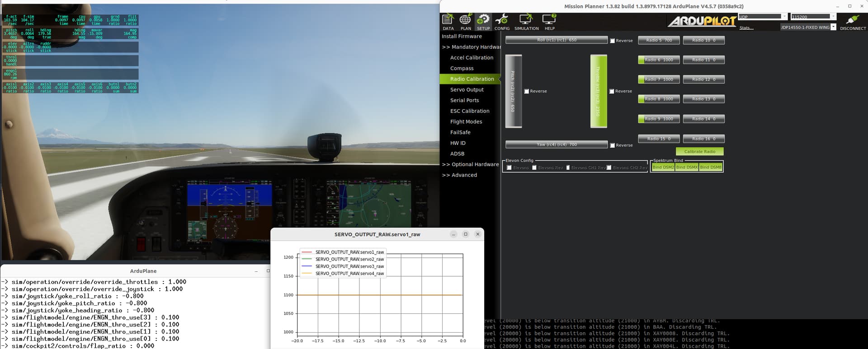Select Radio Calibration in the sidebar

point(470,79)
